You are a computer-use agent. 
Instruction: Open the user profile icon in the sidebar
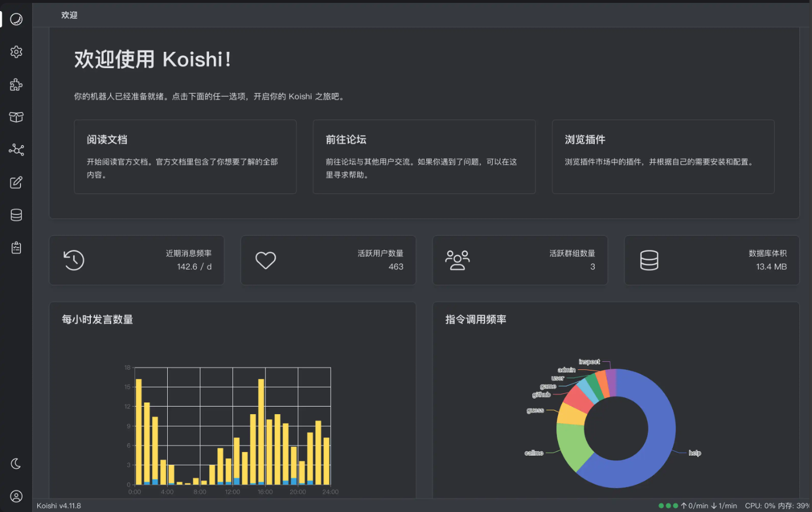pos(16,496)
